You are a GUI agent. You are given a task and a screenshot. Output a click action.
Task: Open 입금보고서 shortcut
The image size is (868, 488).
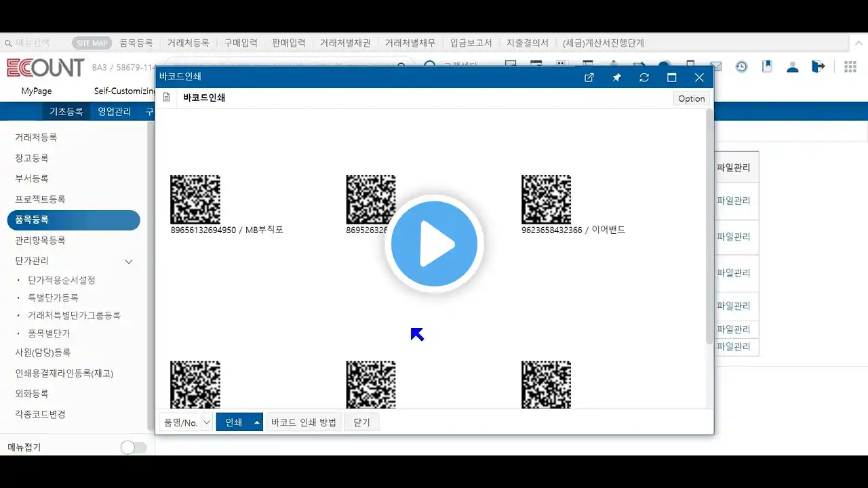tap(471, 43)
